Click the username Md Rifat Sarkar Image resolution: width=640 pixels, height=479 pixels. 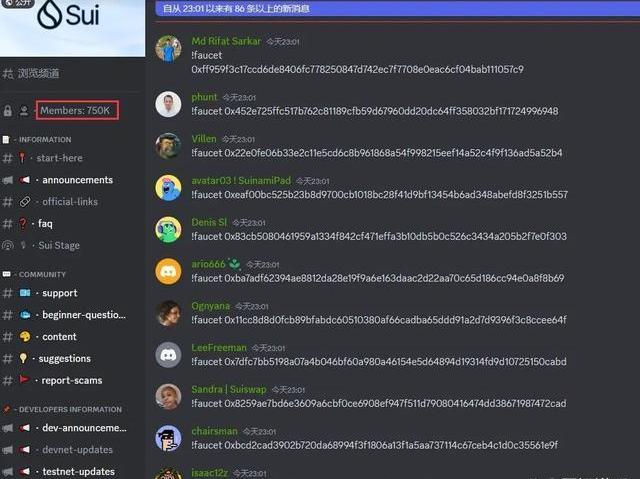pos(226,41)
